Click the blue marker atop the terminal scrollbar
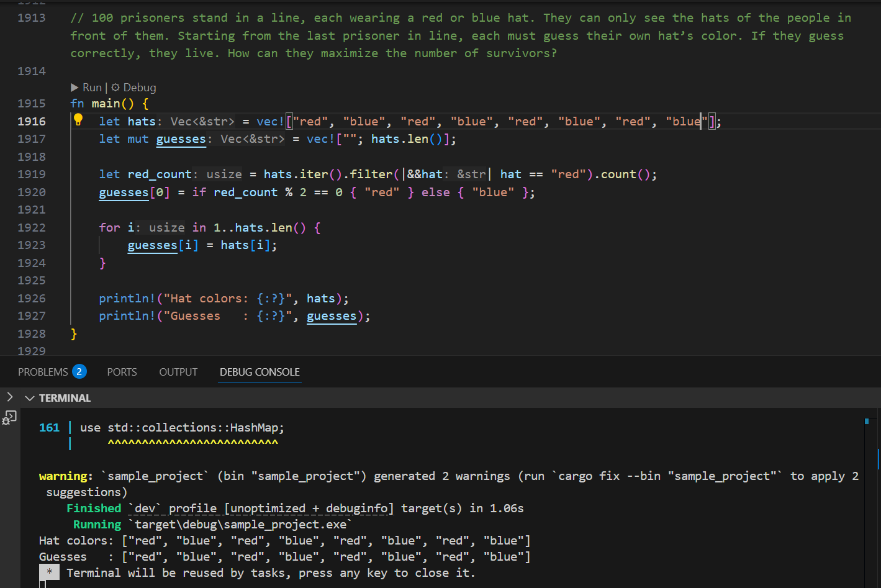The height and width of the screenshot is (588, 881). pos(867,421)
